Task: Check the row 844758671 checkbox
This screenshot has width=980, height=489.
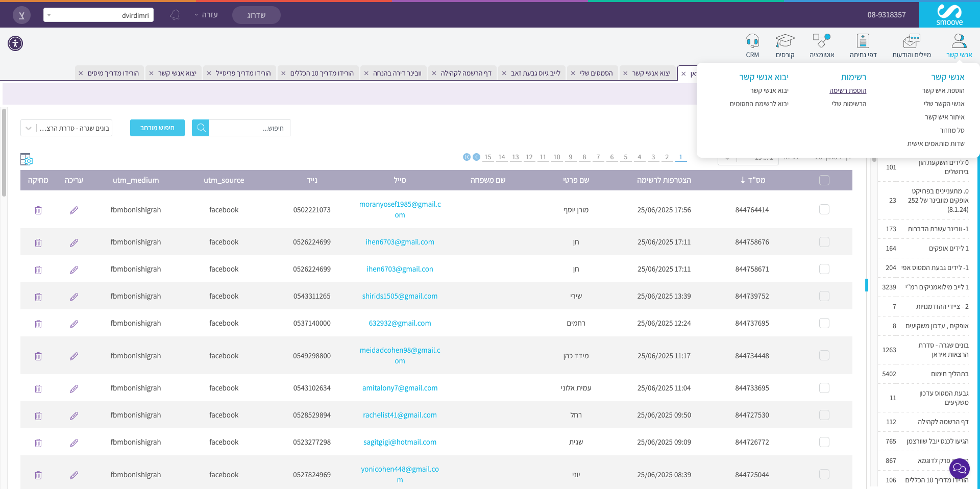Action: coord(824,269)
